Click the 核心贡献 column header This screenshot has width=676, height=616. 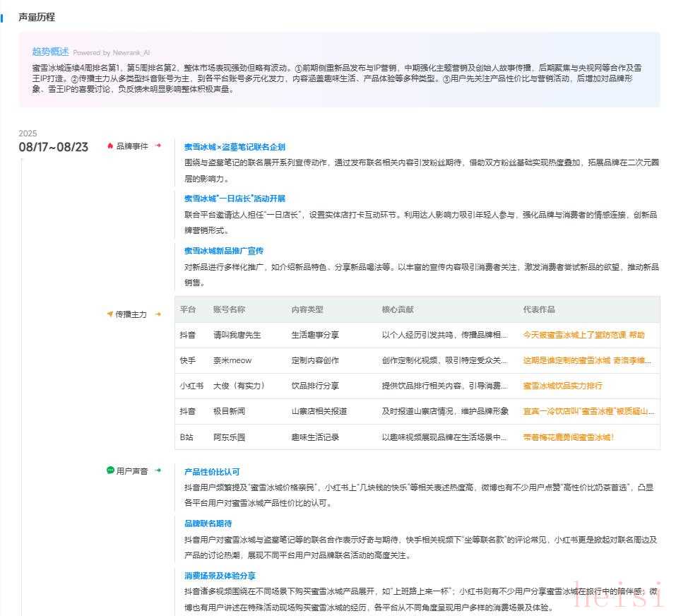point(398,309)
